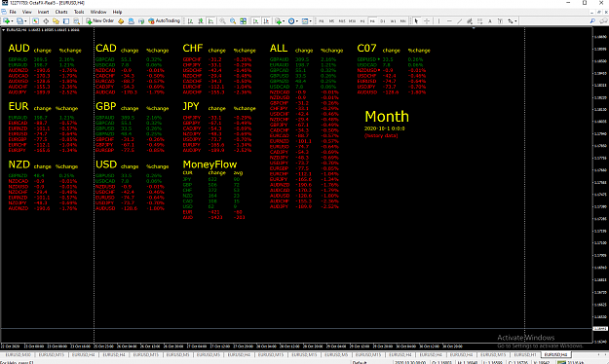Expand the Templates dropdown arrow
Screen dimensions: 609x364
coord(311,21)
